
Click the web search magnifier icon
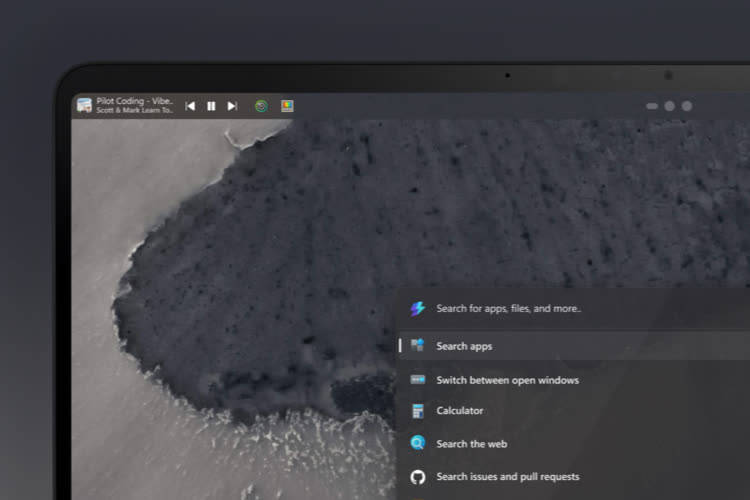click(418, 444)
